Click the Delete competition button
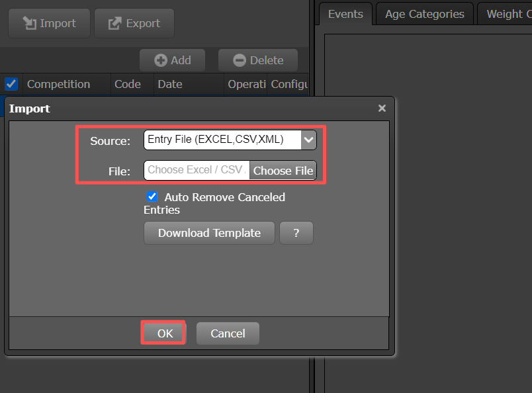This screenshot has height=393, width=532. click(x=258, y=60)
